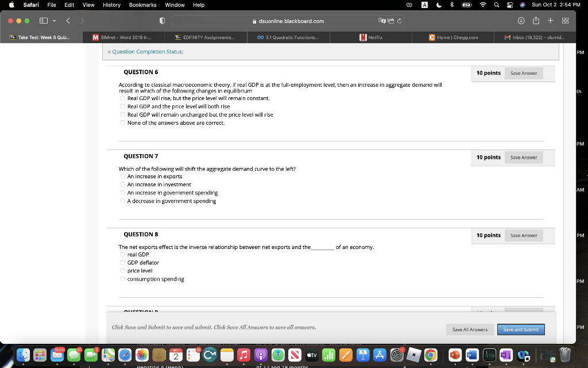Click the Downloads icon in Safari toolbar

[x=521, y=21]
